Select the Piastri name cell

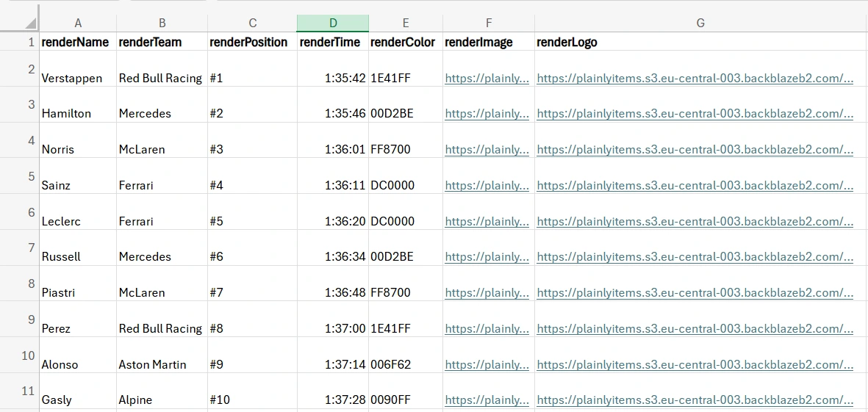click(78, 283)
